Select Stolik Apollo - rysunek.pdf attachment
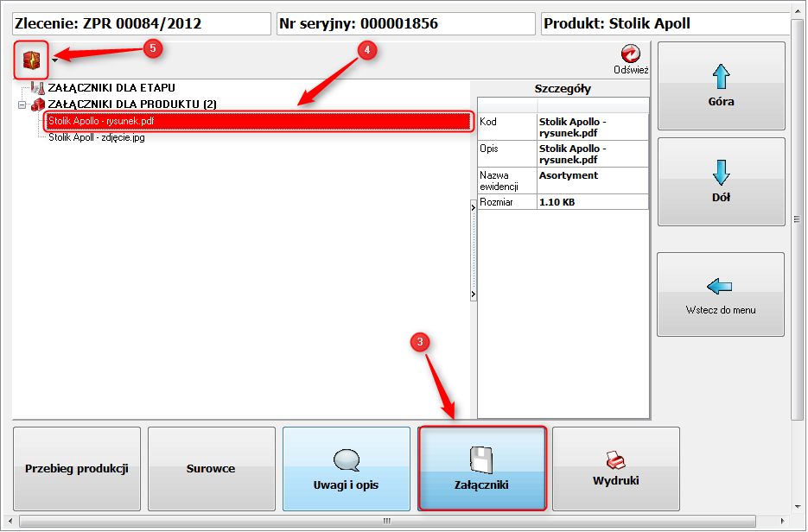 pyautogui.click(x=258, y=121)
